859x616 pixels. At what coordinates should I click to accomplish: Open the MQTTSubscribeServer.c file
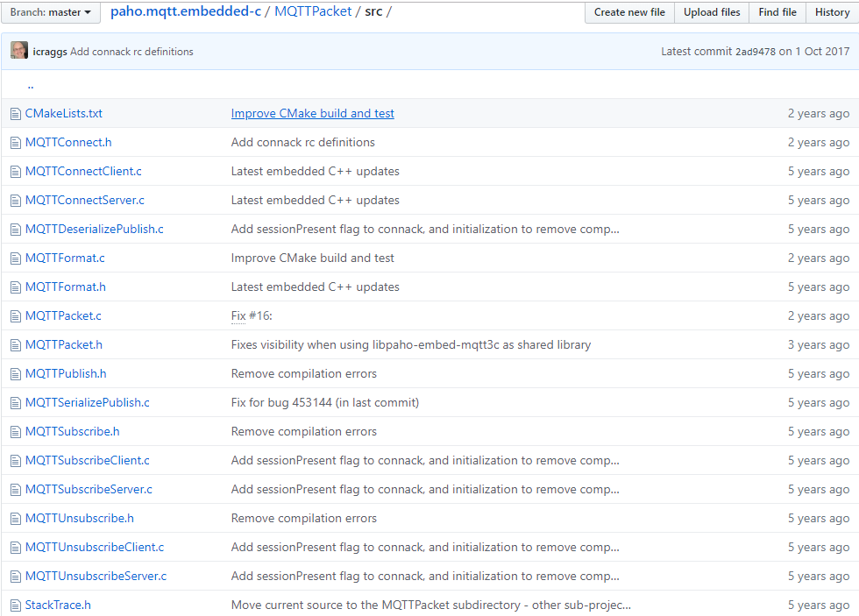pyautogui.click(x=89, y=490)
